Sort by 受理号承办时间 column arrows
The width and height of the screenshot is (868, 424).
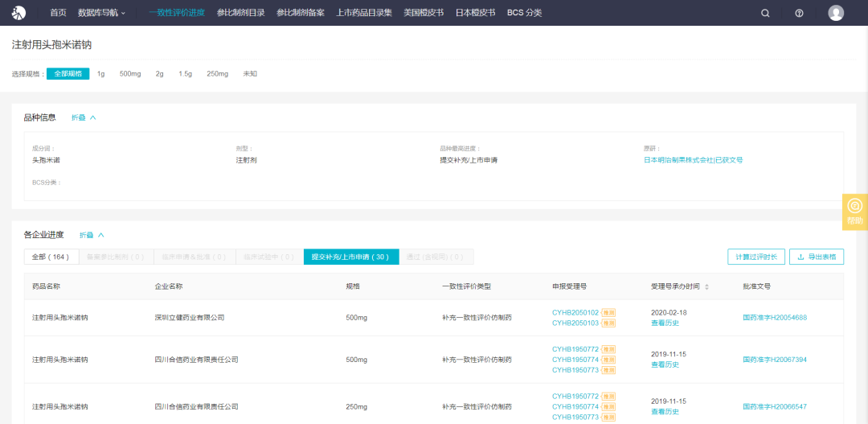705,286
